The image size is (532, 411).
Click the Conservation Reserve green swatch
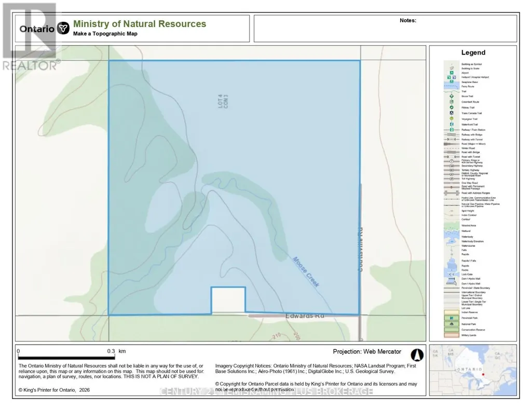click(452, 330)
